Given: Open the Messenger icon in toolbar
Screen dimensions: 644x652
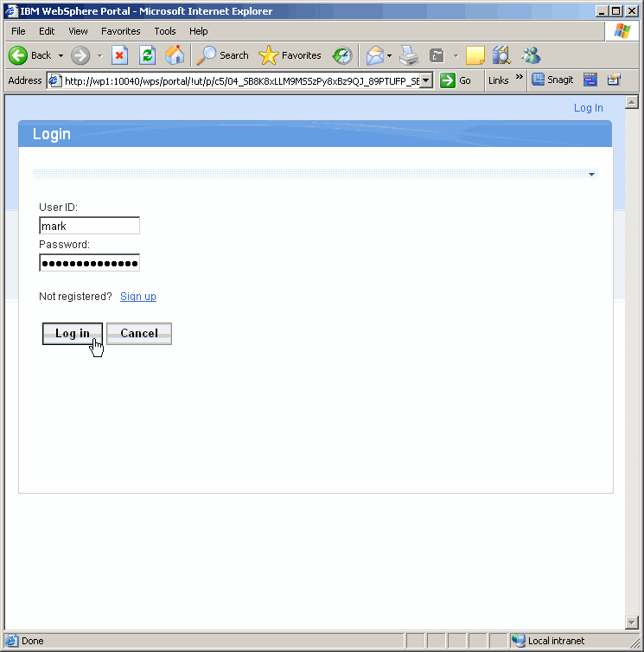Looking at the screenshot, I should point(531,55).
